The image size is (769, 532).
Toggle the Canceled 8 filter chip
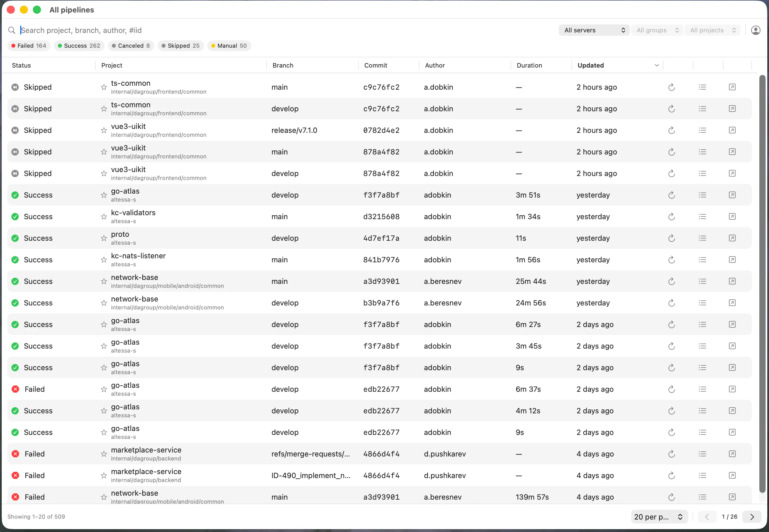pos(131,46)
